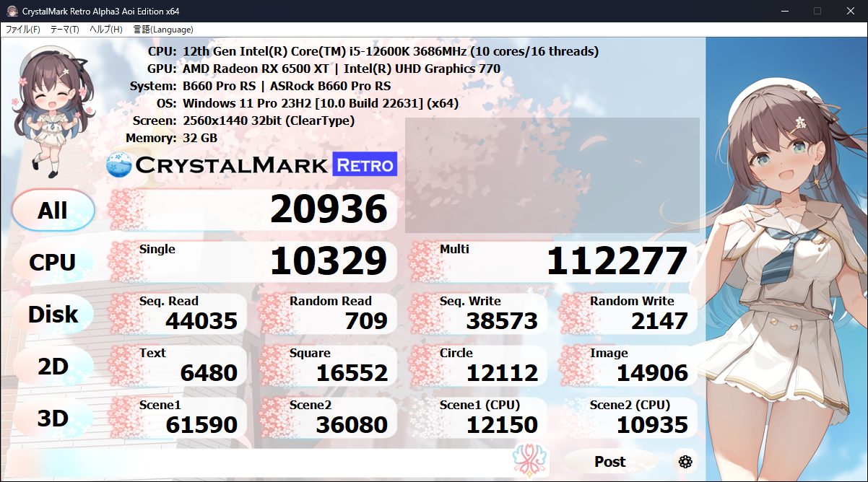Click the All benchmark button
Screen dimensions: 868x482
[53, 211]
